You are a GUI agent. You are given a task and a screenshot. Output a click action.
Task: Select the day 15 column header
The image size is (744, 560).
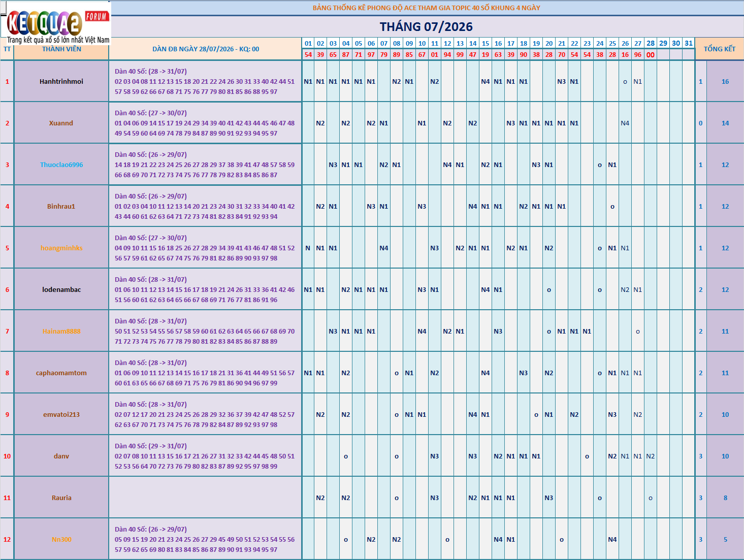tap(486, 43)
